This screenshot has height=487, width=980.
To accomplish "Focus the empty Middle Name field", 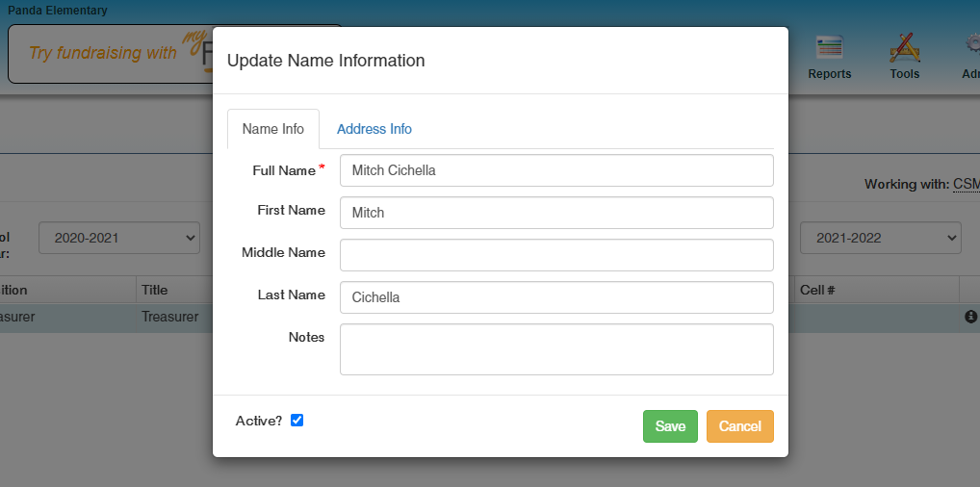I will pyautogui.click(x=556, y=255).
